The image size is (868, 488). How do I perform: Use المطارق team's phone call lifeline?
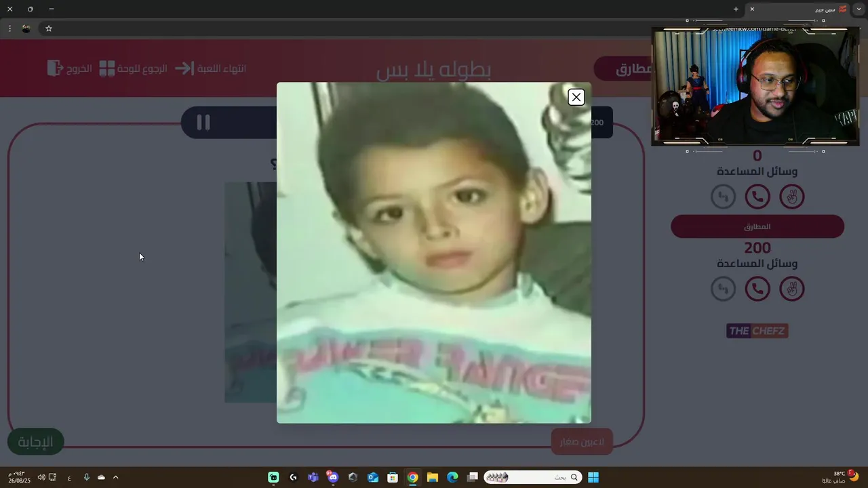[757, 289]
